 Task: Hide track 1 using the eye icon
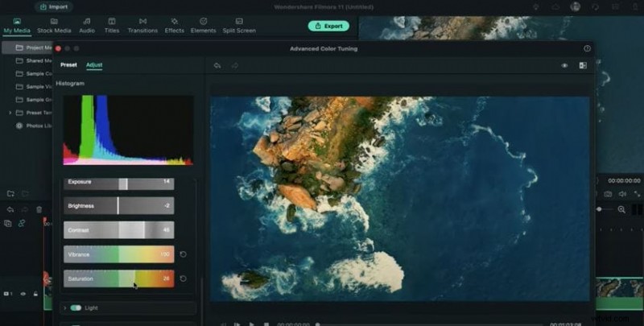pos(23,295)
